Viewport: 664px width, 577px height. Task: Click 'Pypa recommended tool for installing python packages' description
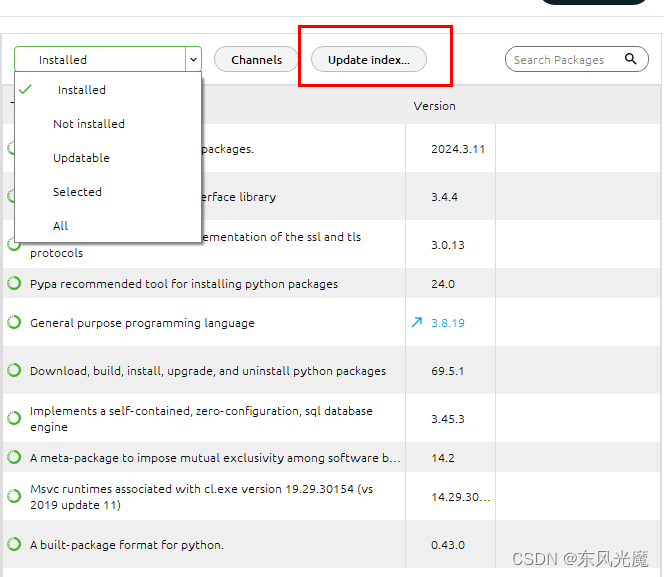click(x=184, y=284)
